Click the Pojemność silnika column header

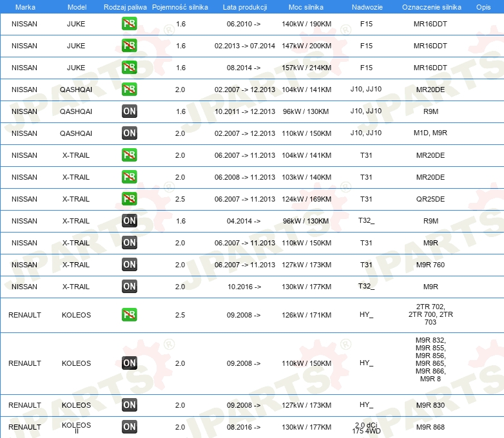tap(180, 7)
